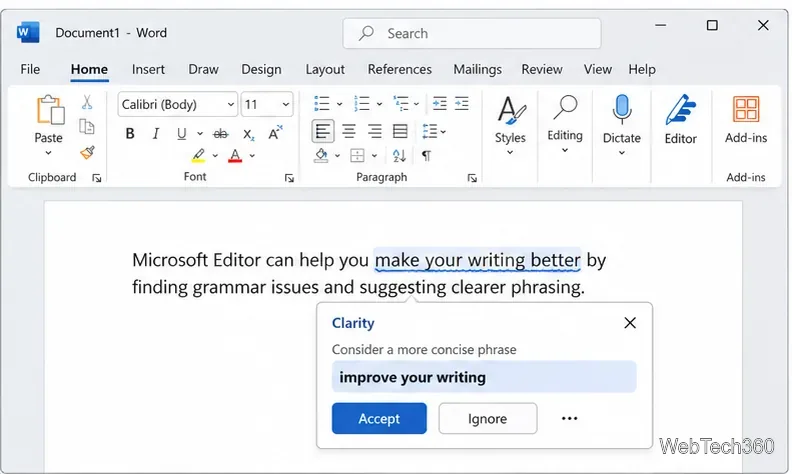Click Increase Indent icon
Image resolution: width=792 pixels, height=474 pixels.
coord(462,104)
